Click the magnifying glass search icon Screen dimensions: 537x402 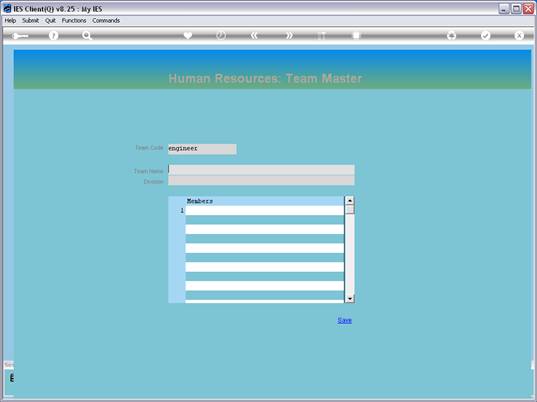87,36
